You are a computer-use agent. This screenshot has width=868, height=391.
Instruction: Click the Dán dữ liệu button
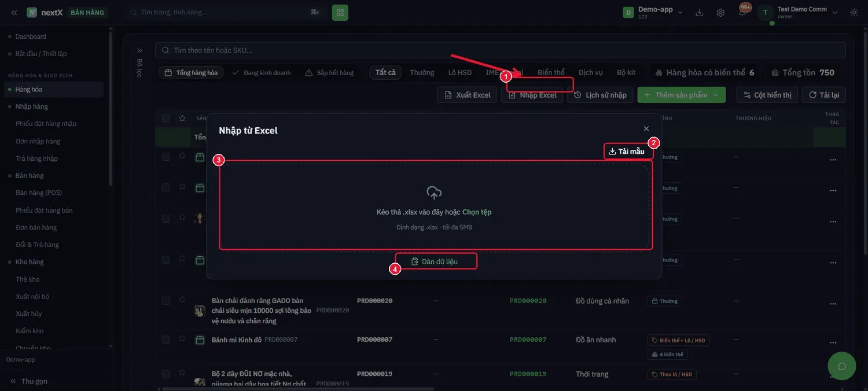[435, 261]
